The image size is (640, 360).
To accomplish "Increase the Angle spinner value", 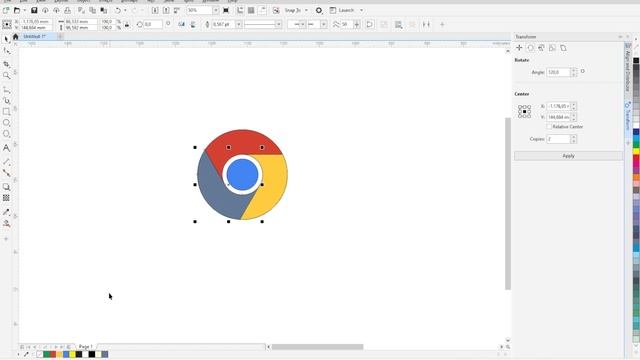I will (x=574, y=70).
